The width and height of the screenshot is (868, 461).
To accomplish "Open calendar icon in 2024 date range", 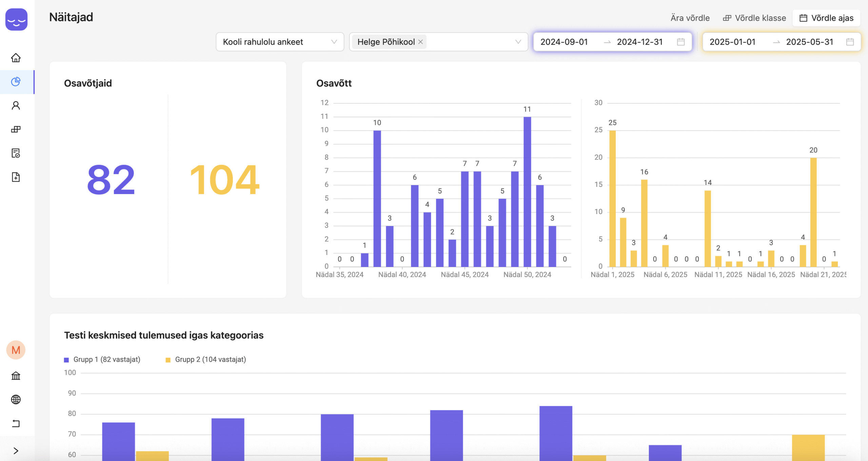I will click(x=681, y=42).
